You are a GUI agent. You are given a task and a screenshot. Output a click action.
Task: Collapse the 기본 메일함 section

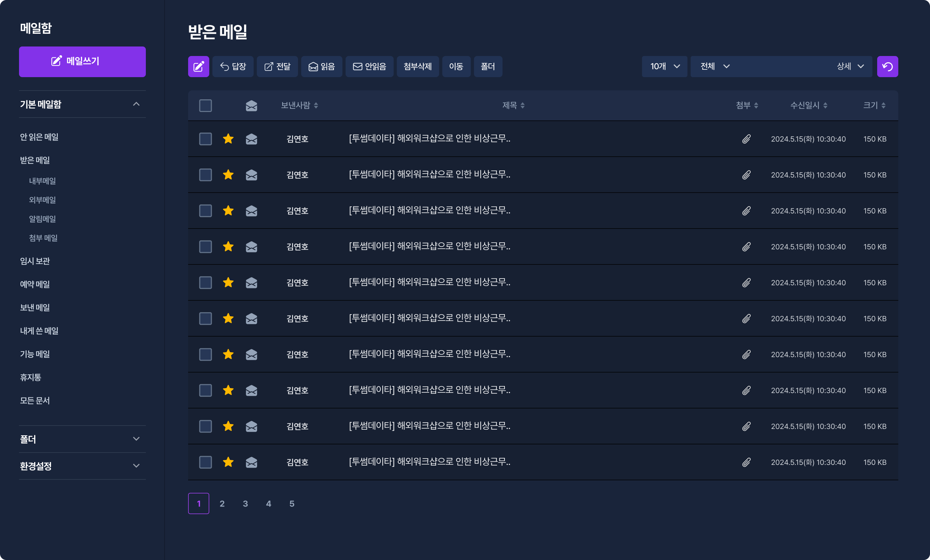[x=136, y=104]
